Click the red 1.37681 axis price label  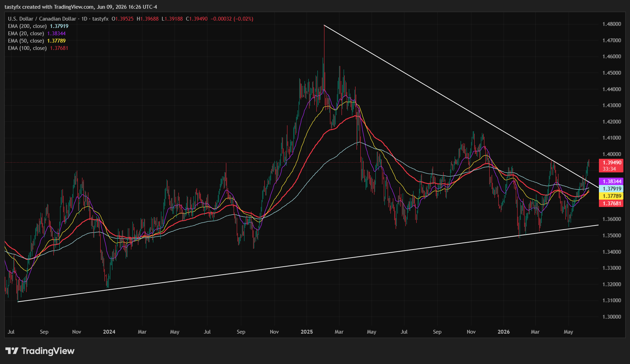coord(611,203)
